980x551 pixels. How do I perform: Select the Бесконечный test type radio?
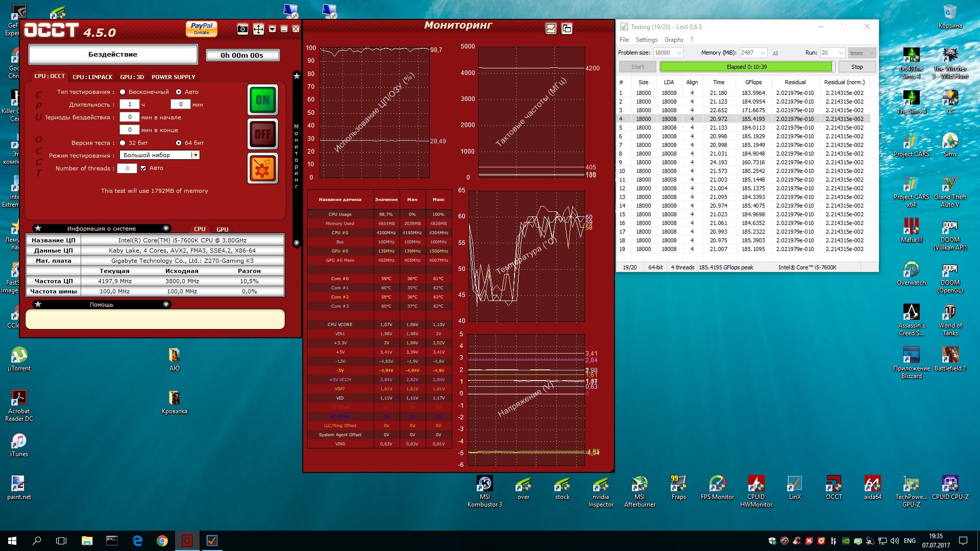click(122, 92)
